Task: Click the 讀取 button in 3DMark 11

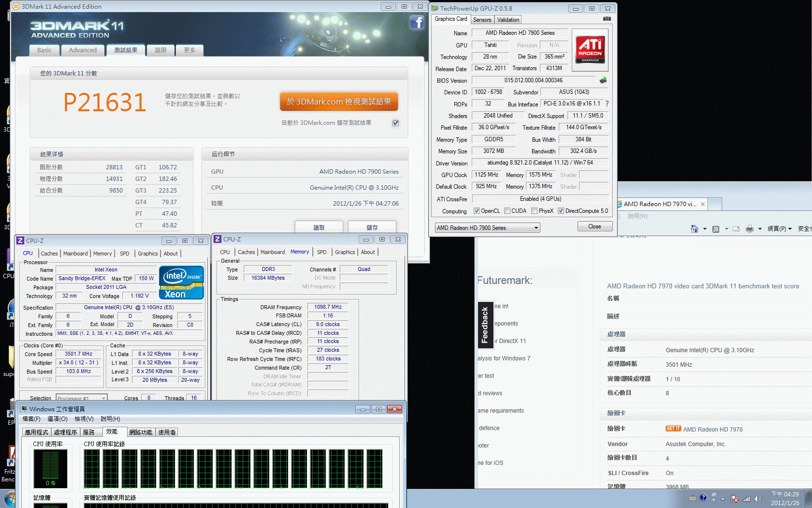Action: [319, 227]
